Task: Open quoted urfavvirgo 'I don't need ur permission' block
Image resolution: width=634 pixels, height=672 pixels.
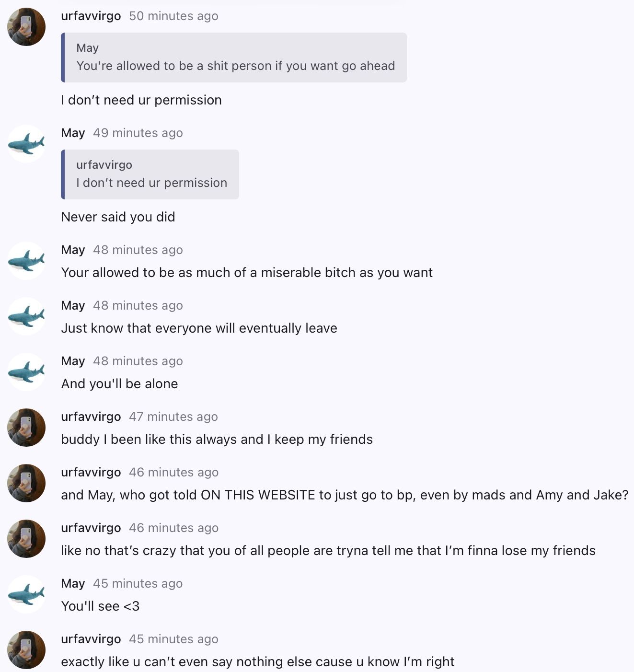Action: pyautogui.click(x=151, y=174)
